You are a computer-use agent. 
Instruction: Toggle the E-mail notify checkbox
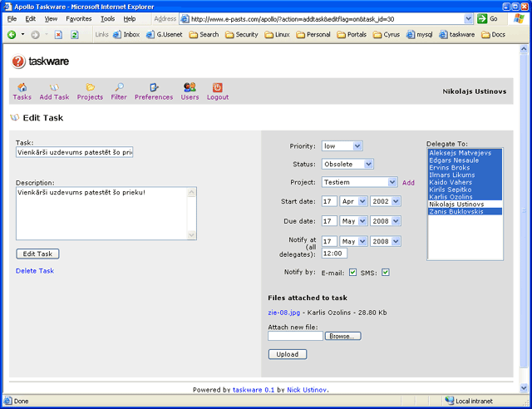[x=352, y=273]
